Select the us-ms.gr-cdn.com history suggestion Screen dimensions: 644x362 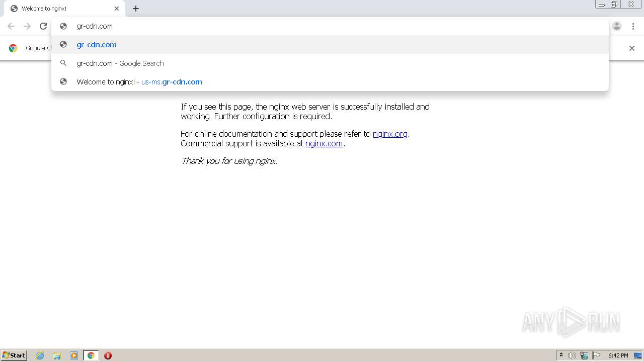[x=330, y=81]
